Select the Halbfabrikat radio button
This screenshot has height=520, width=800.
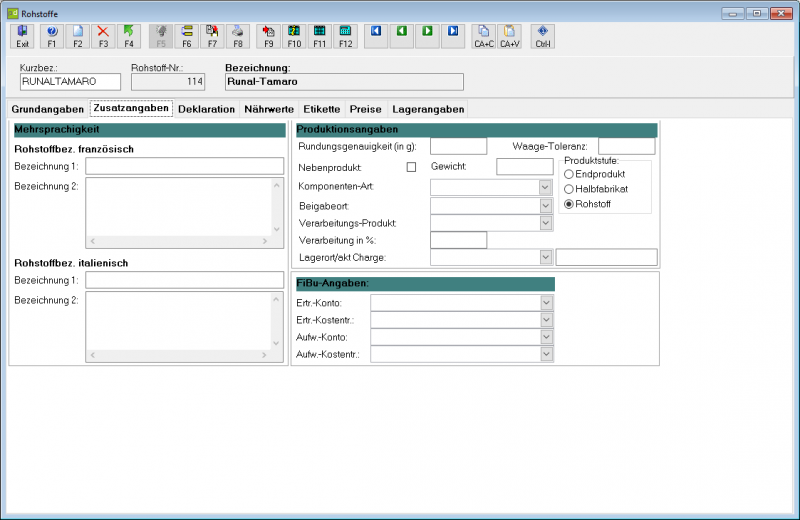click(x=568, y=189)
